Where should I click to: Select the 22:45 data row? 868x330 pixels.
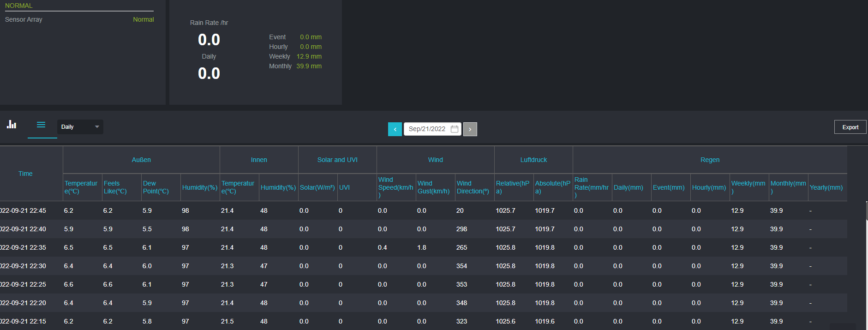pos(23,210)
